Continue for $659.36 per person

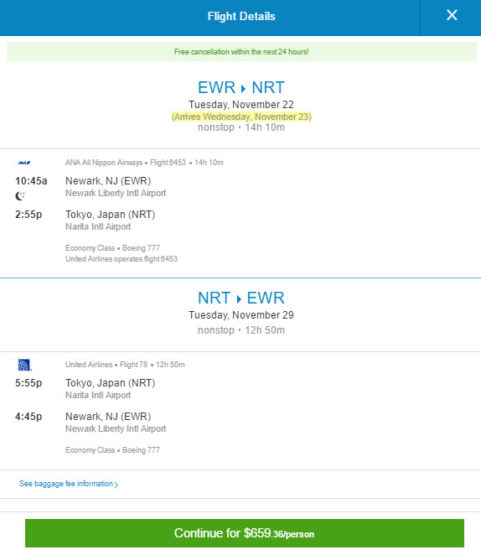click(245, 533)
